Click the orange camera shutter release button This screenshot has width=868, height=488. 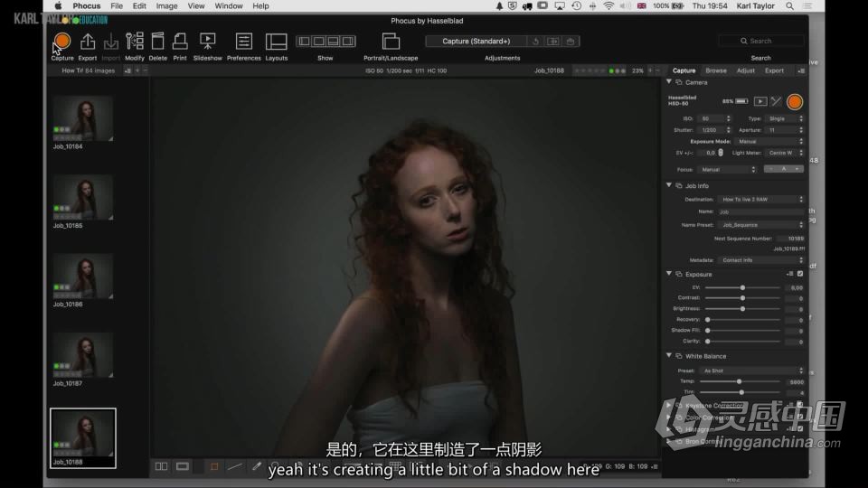(x=795, y=102)
